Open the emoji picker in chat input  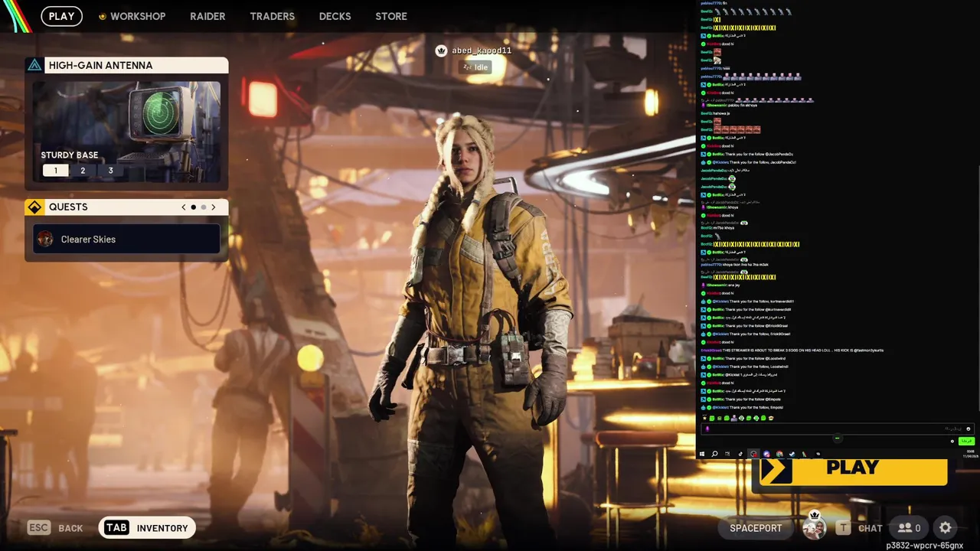[969, 429]
